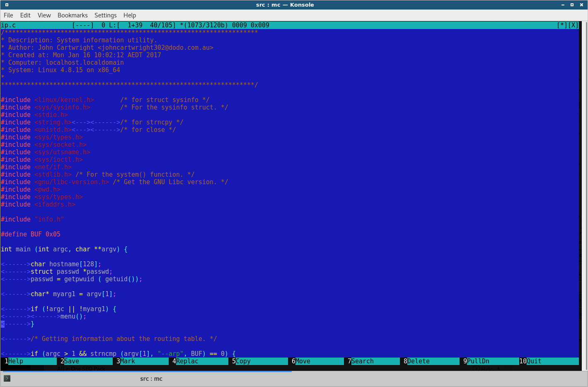Open the Settings menu
588x387 pixels.
[106, 15]
